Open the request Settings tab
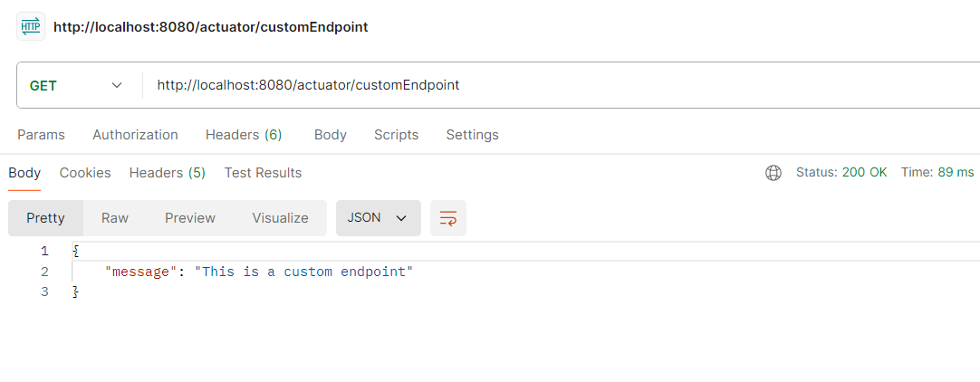This screenshot has height=382, width=980. 472,135
